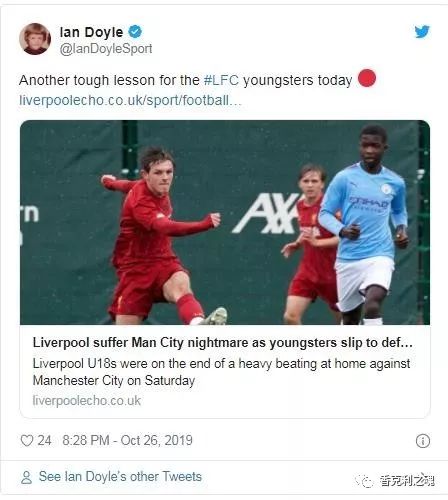
Task: Click the 24 likes count
Action: coord(44,440)
